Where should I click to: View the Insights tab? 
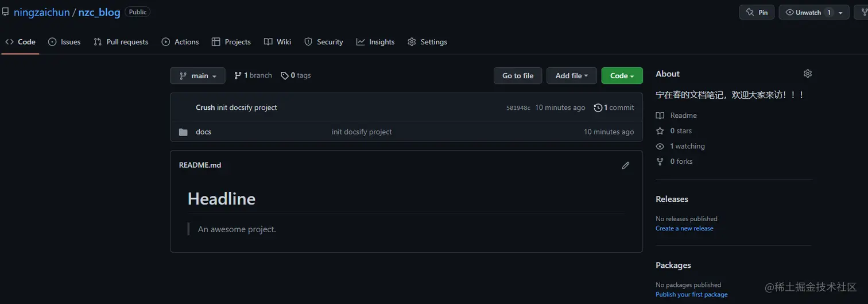(x=375, y=42)
